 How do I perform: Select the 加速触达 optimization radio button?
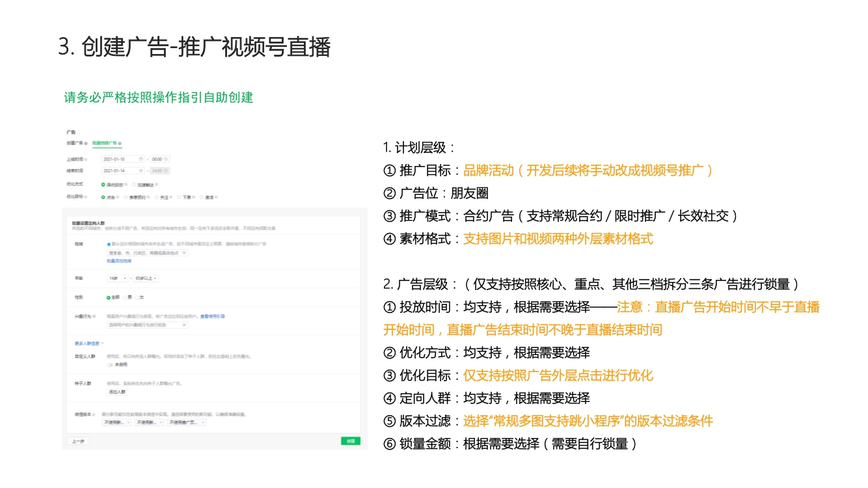(x=133, y=185)
